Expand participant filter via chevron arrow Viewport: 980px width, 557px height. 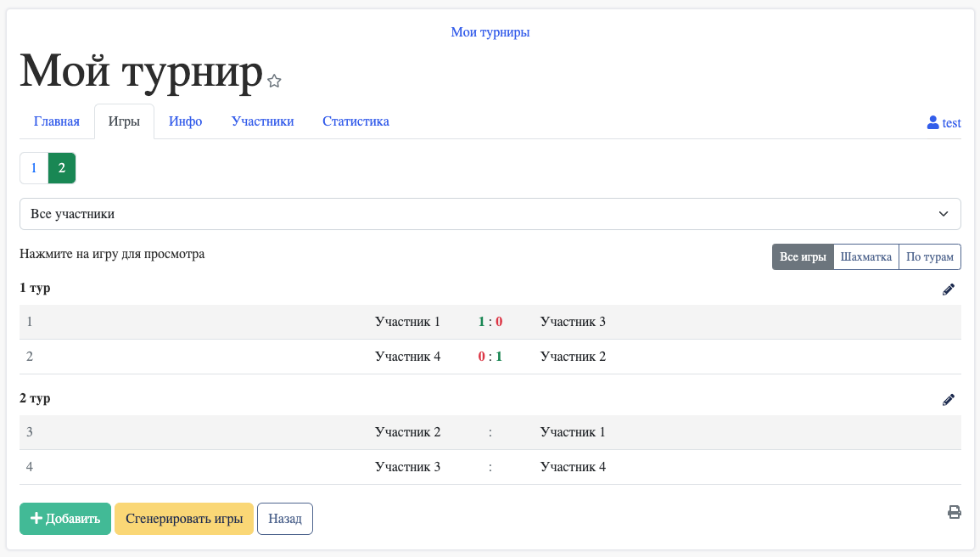pos(944,214)
